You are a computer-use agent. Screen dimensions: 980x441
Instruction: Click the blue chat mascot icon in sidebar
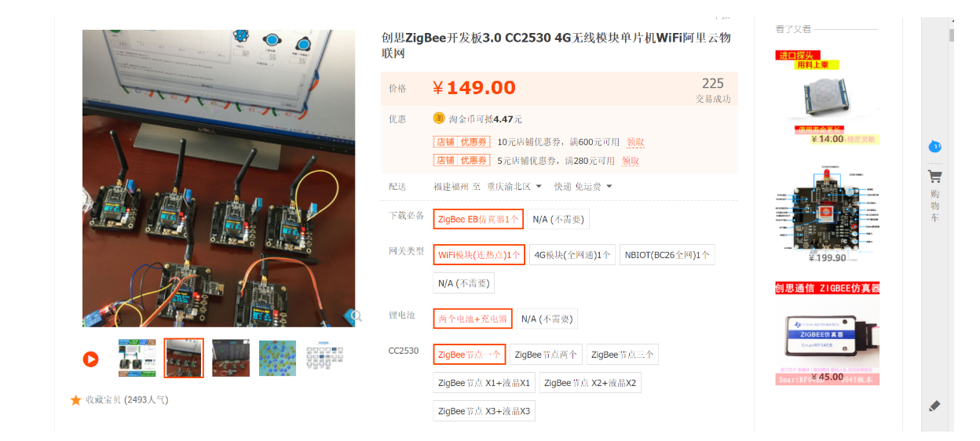tap(934, 147)
